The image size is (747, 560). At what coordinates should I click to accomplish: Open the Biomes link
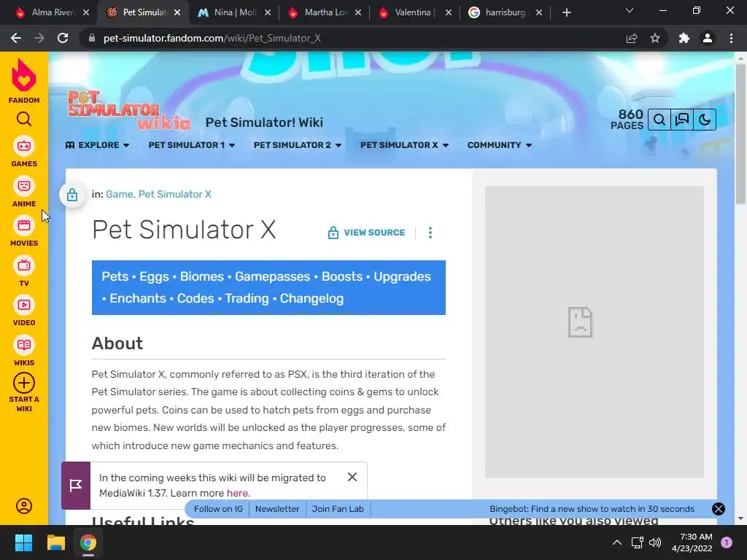click(201, 276)
